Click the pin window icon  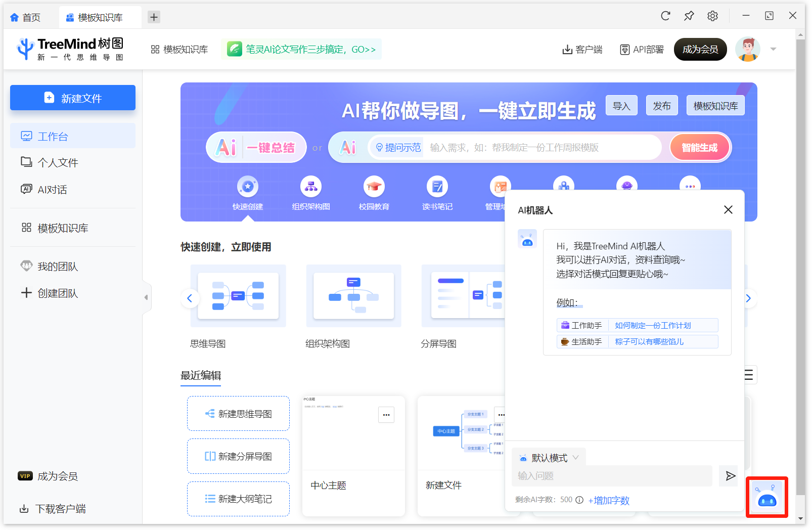(689, 16)
